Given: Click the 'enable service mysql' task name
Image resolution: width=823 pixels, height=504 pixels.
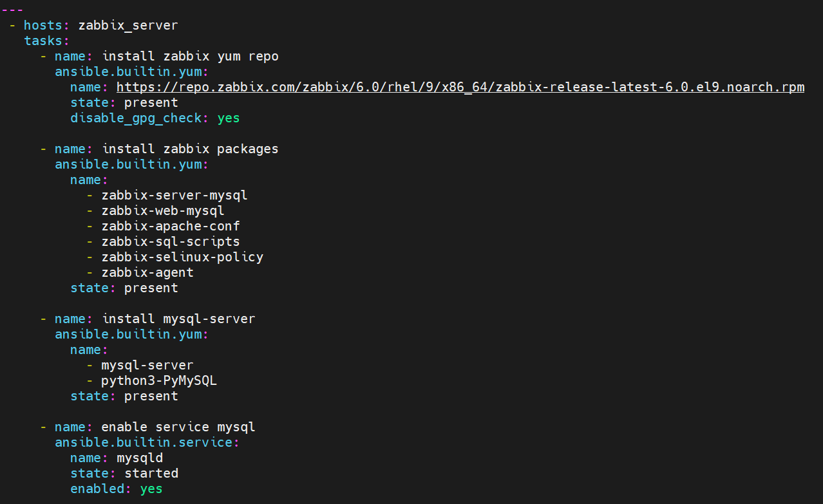Looking at the screenshot, I should point(179,427).
